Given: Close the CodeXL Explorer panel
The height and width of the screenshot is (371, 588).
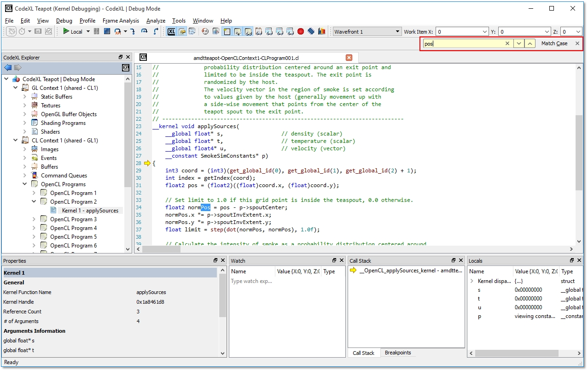Looking at the screenshot, I should tap(128, 57).
